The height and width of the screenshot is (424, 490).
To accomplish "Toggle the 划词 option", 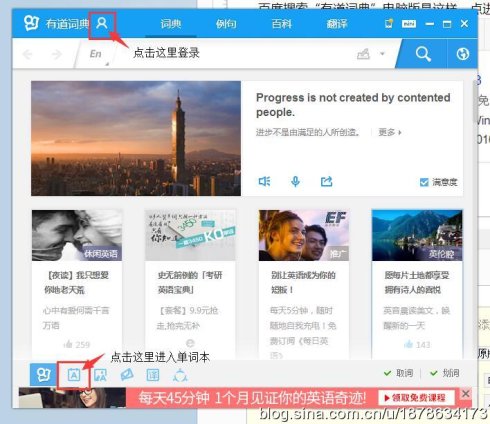I will (445, 373).
